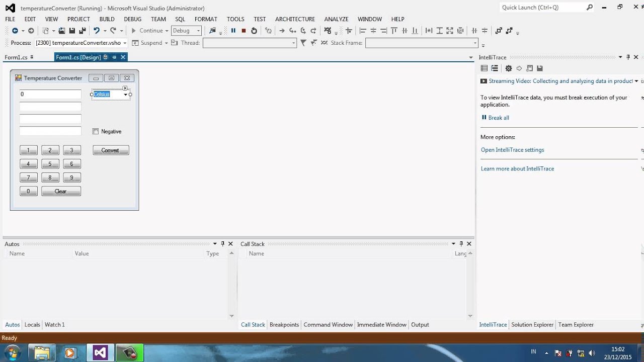Click the taskbar volume speaker icon
The image size is (644, 362).
(592, 353)
